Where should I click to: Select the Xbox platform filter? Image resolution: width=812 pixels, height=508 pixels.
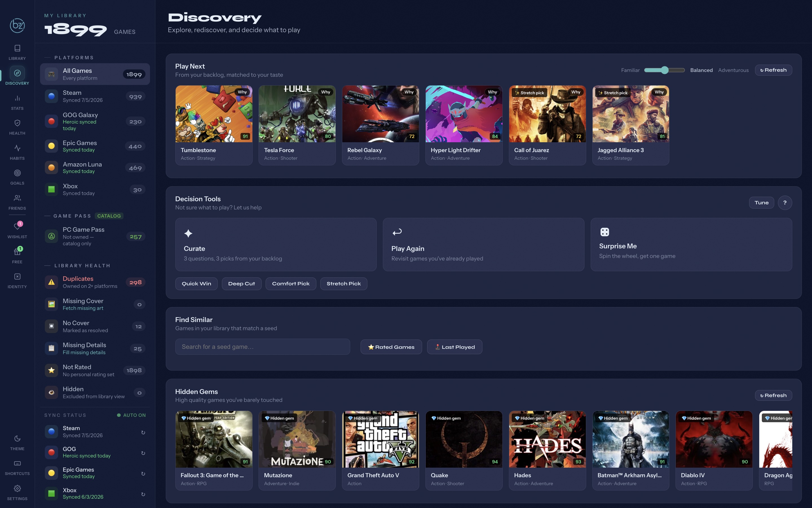click(95, 189)
